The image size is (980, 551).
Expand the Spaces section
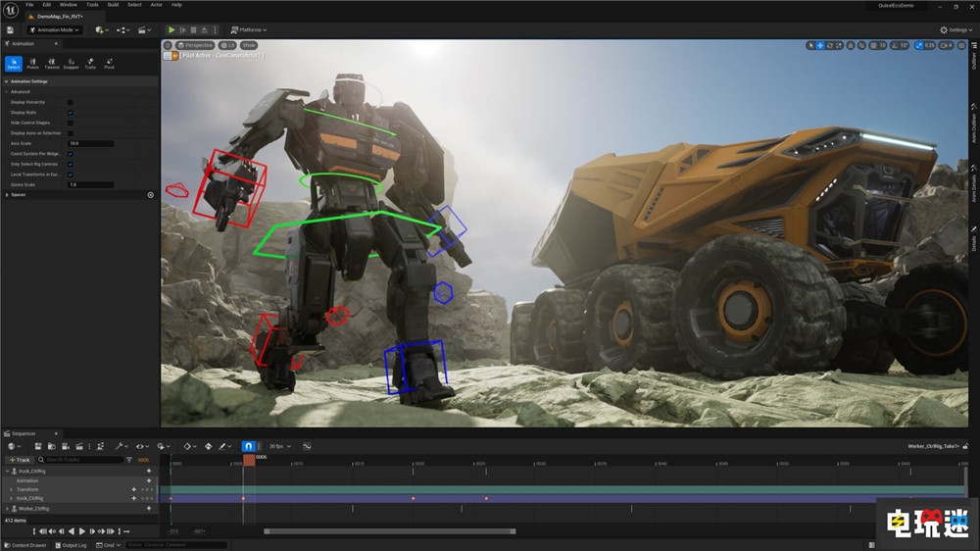pyautogui.click(x=8, y=195)
